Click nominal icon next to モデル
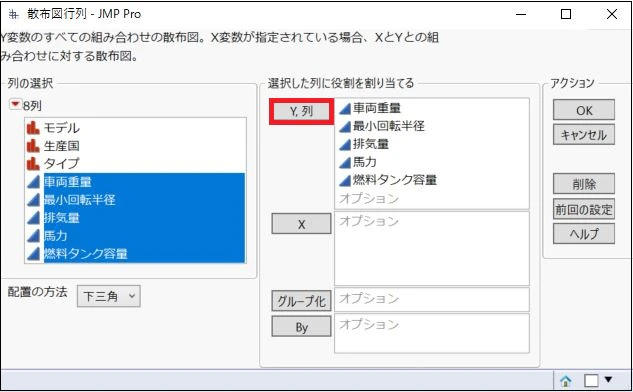633x392 pixels. (33, 128)
